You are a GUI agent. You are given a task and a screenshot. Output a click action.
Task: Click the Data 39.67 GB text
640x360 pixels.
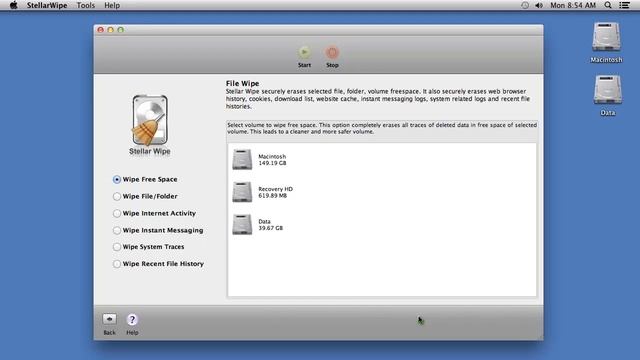(270, 224)
